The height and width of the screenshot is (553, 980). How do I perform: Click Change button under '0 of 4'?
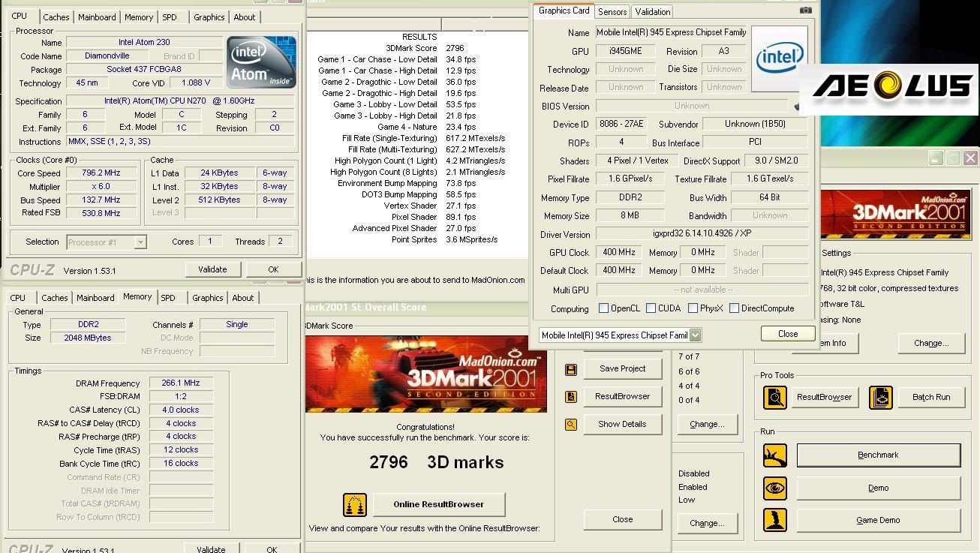pyautogui.click(x=708, y=424)
